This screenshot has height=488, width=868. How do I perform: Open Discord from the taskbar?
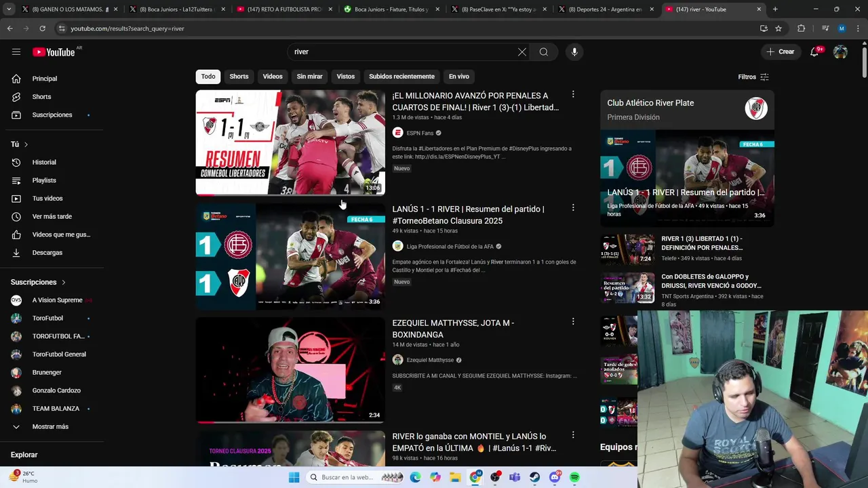(555, 477)
